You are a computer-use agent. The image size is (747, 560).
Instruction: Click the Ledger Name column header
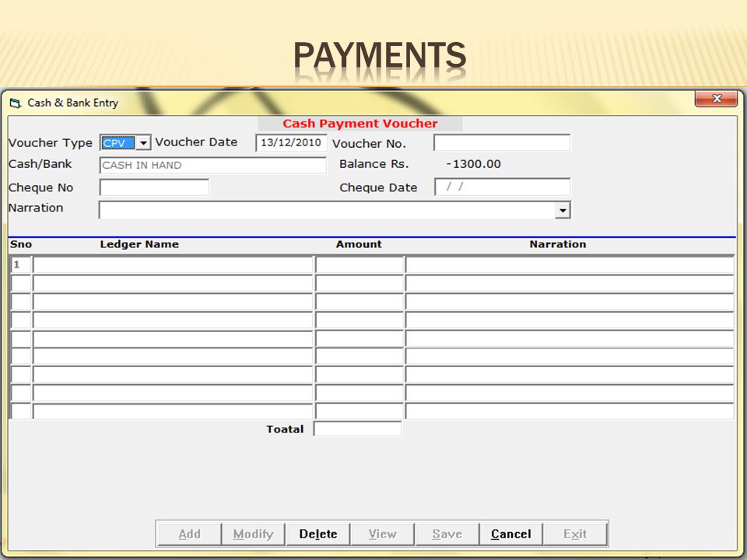coord(139,244)
